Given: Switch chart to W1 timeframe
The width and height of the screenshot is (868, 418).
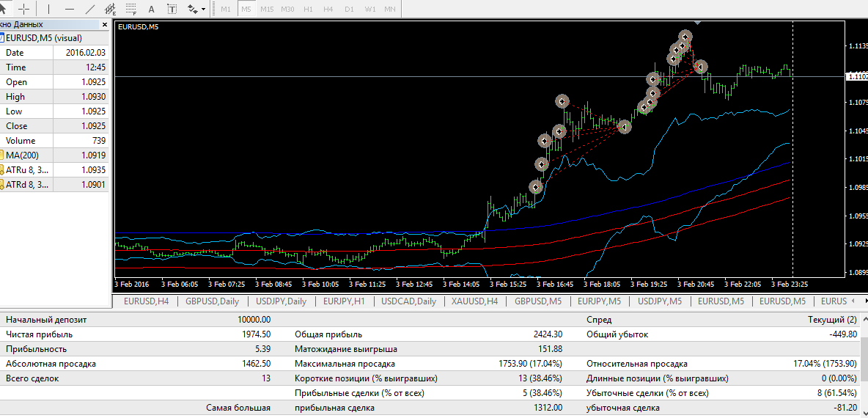Looking at the screenshot, I should [x=369, y=10].
